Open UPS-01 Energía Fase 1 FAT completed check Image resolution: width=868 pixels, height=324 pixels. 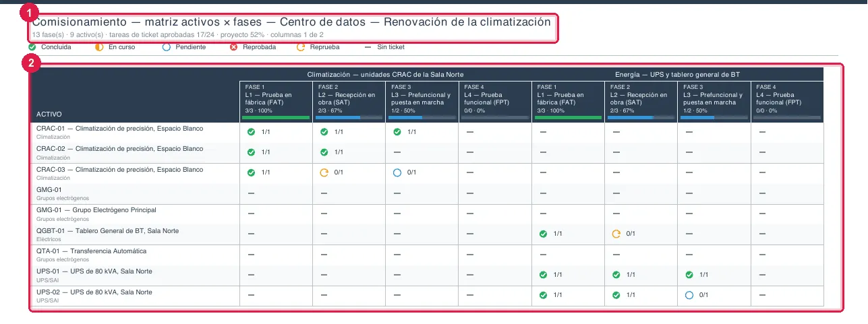pos(543,275)
